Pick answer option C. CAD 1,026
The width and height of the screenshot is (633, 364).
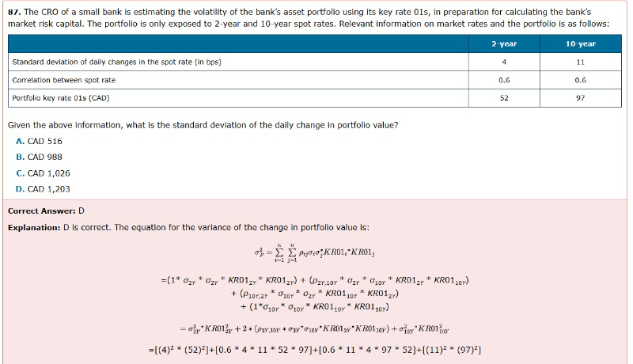pyautogui.click(x=43, y=173)
